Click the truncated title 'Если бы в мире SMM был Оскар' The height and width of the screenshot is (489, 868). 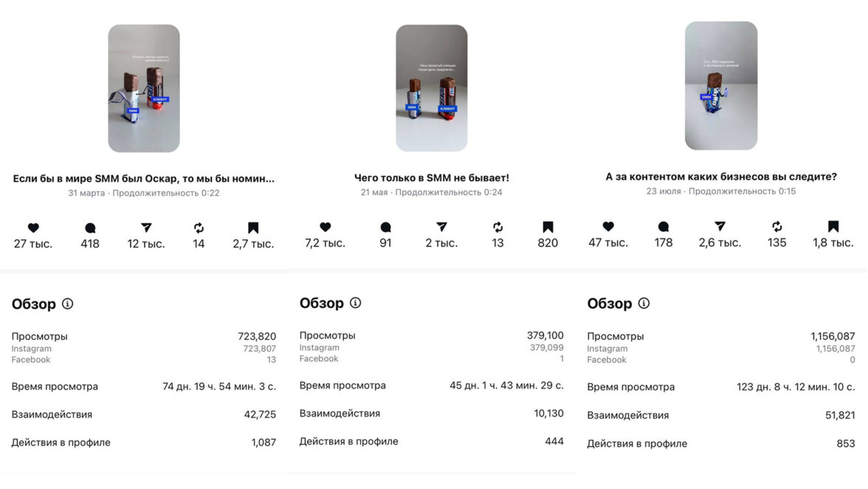pos(144,179)
